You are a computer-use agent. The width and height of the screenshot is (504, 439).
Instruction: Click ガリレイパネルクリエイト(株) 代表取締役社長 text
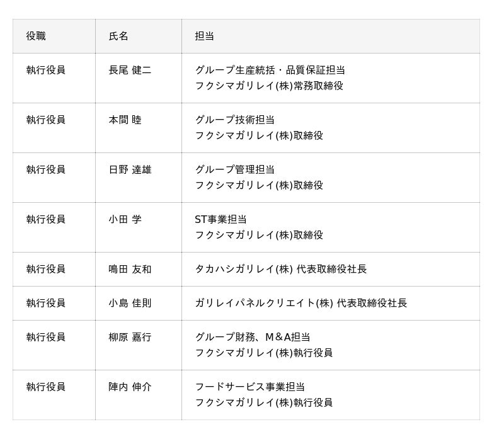tap(301, 304)
